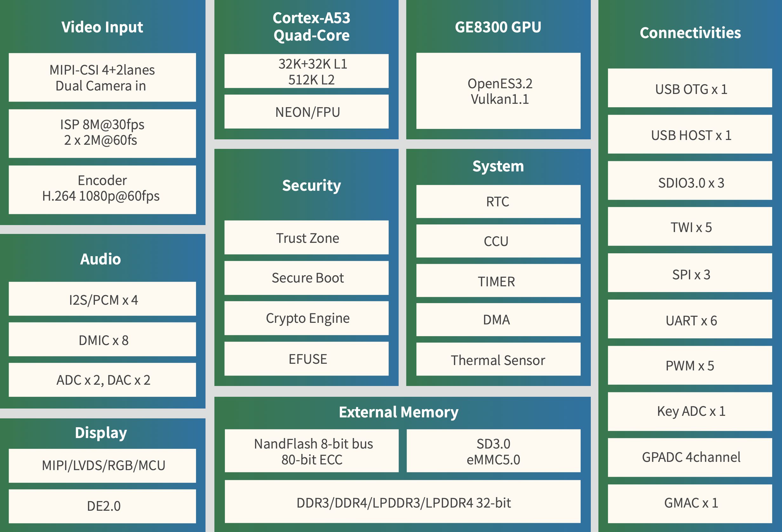Viewport: 782px width, 532px height.
Task: Click the Encoder H.264 1080p@60fps box
Action: click(102, 189)
